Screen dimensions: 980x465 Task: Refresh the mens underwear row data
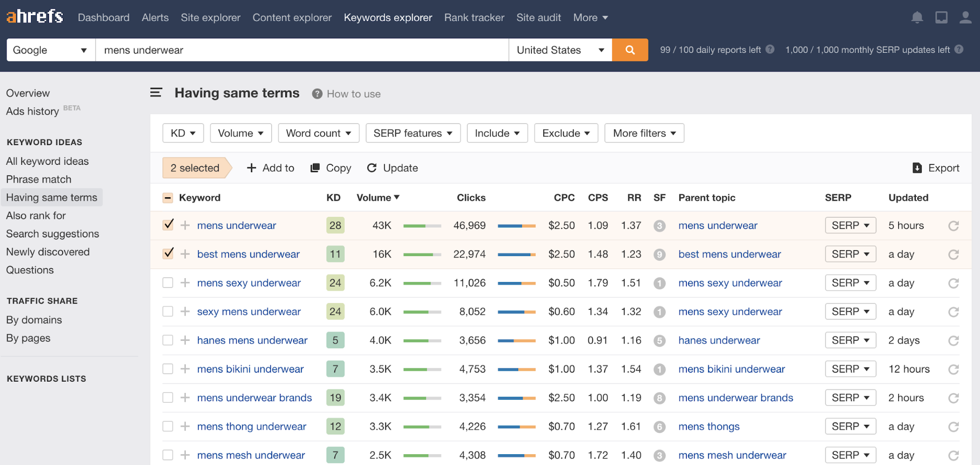click(x=953, y=226)
